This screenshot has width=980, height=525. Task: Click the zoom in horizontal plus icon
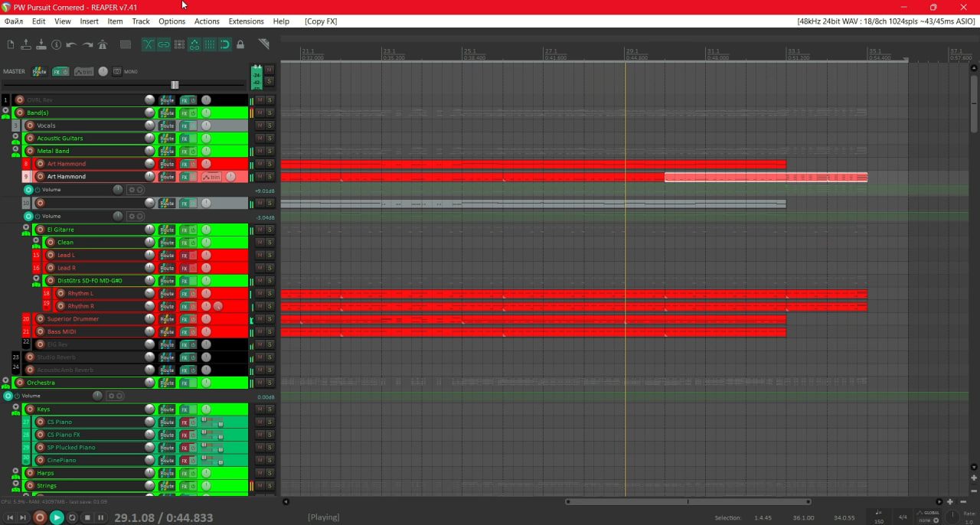click(950, 502)
